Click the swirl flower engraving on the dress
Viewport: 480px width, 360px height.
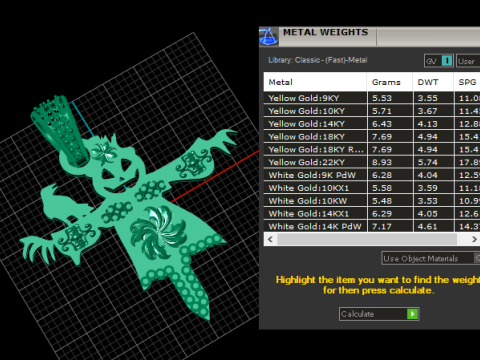[x=158, y=232]
